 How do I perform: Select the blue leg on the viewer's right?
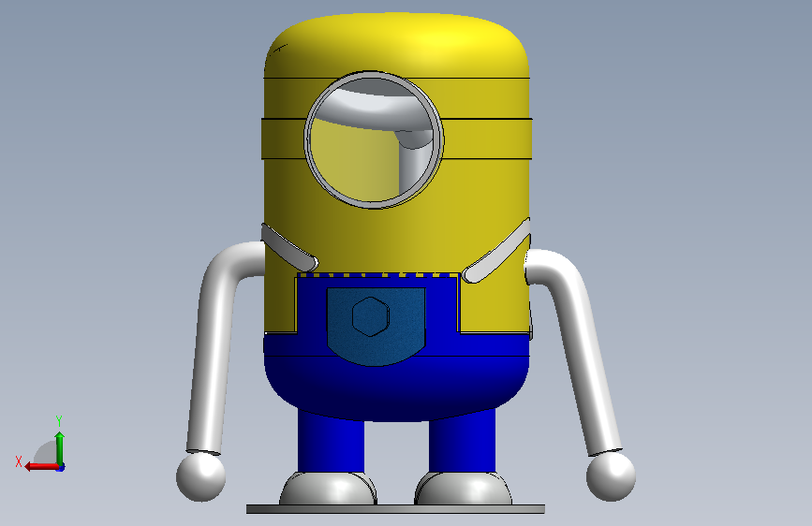point(462,443)
